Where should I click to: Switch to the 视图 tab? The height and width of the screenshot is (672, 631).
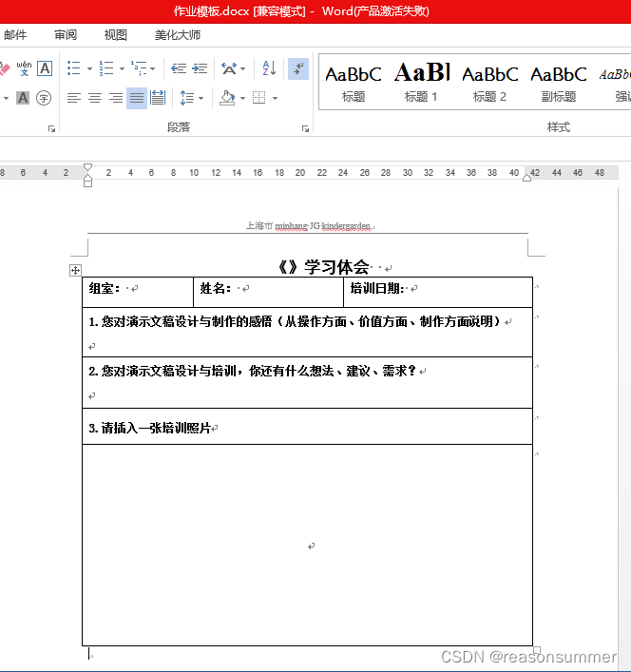pyautogui.click(x=116, y=35)
